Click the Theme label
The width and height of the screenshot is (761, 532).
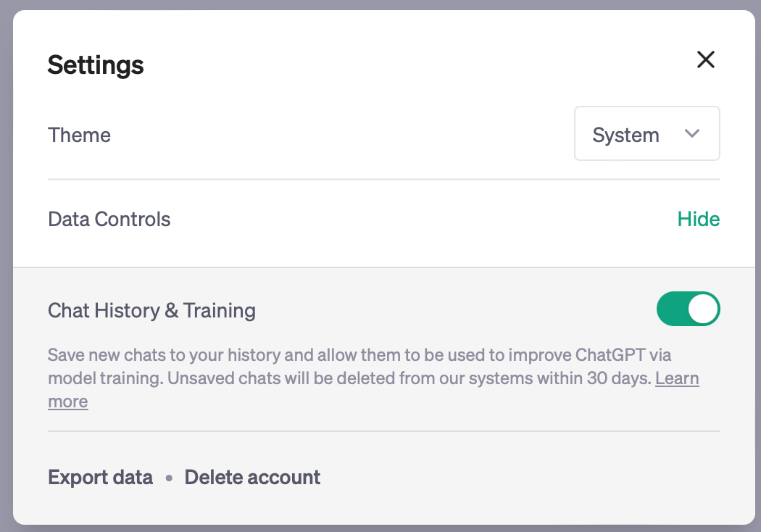pyautogui.click(x=79, y=135)
